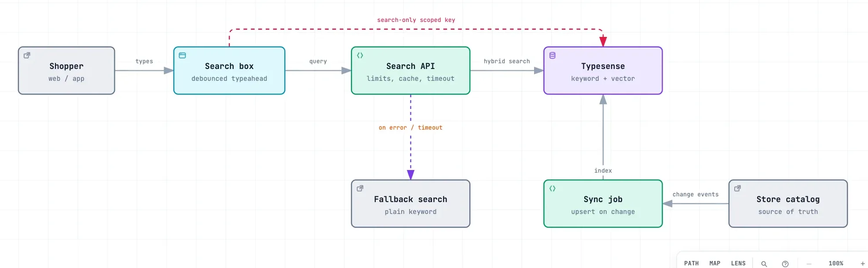
Task: Click the window icon on the Search box node
Action: click(x=182, y=55)
